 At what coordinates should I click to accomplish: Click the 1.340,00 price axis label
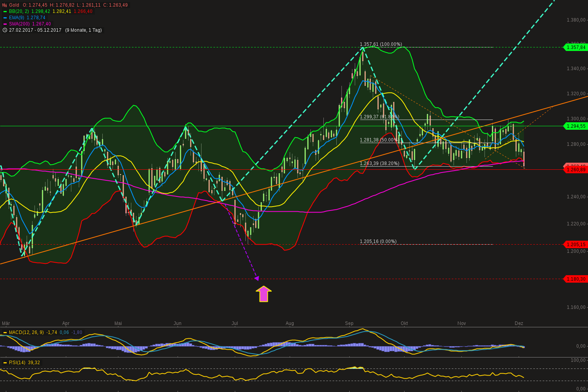click(x=576, y=69)
